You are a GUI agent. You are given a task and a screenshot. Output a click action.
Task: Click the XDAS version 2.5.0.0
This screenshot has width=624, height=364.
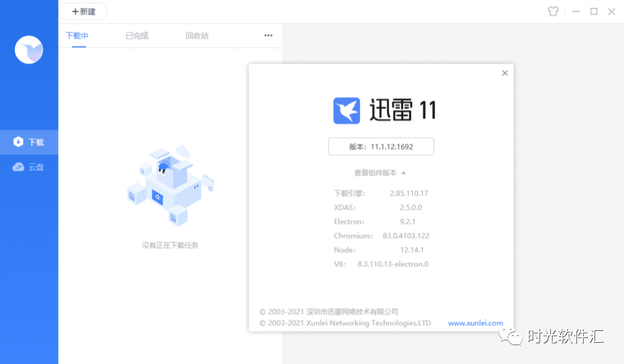pos(411,207)
